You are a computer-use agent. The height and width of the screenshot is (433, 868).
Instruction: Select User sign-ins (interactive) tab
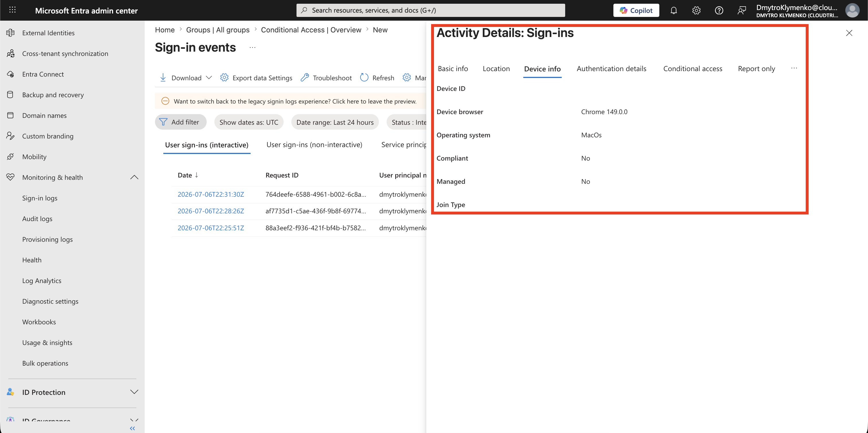tap(207, 145)
